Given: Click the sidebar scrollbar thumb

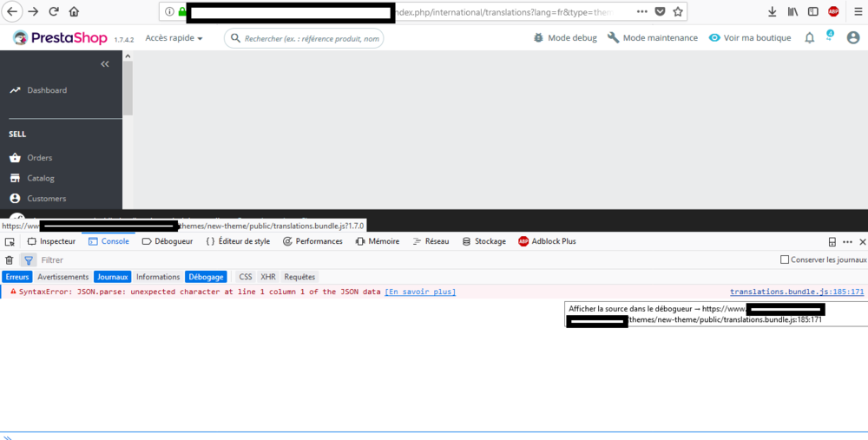Looking at the screenshot, I should [x=128, y=88].
